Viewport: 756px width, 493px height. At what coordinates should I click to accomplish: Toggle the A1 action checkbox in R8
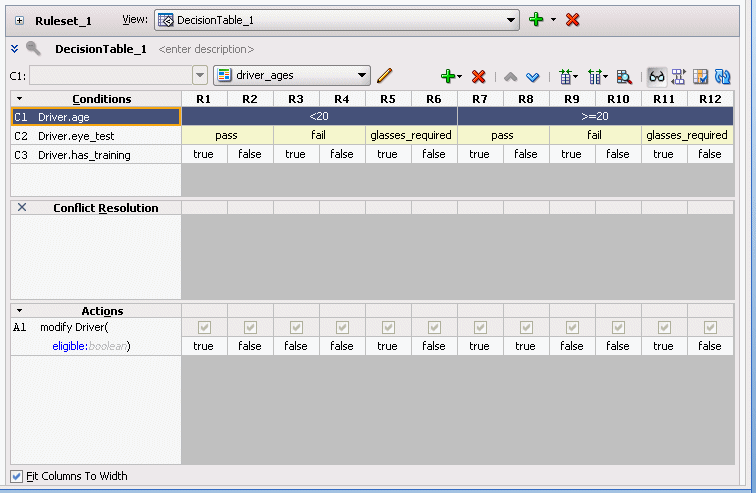[x=526, y=328]
